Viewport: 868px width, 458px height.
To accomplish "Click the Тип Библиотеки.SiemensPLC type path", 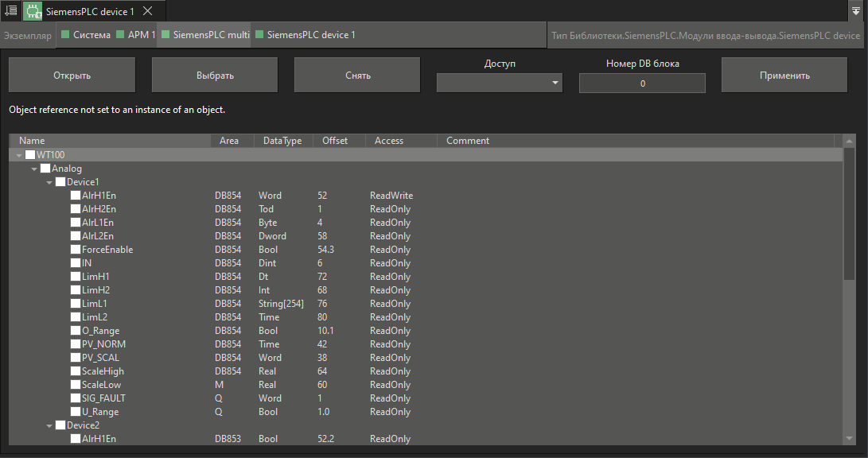I will click(x=705, y=36).
